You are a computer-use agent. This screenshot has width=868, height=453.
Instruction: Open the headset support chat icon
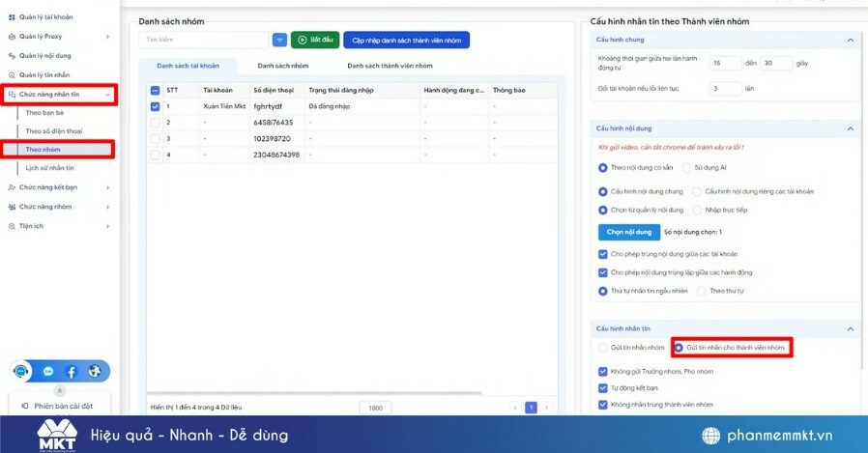[x=21, y=371]
